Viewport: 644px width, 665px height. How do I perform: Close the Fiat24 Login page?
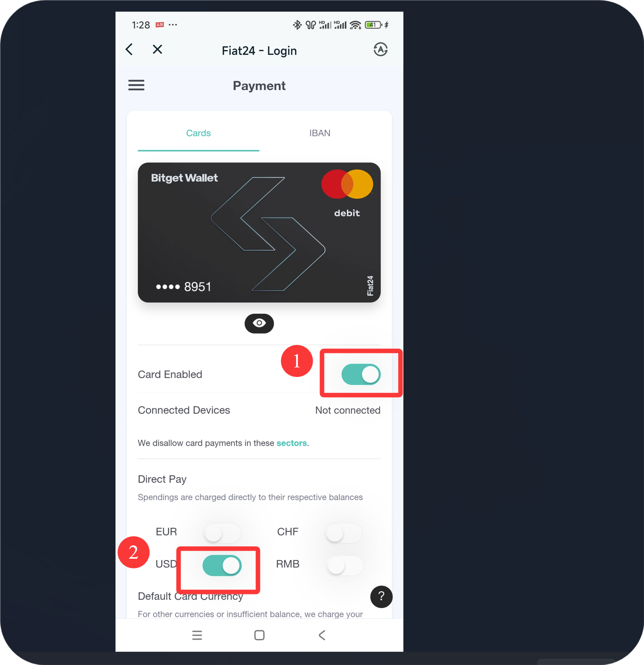click(x=158, y=49)
